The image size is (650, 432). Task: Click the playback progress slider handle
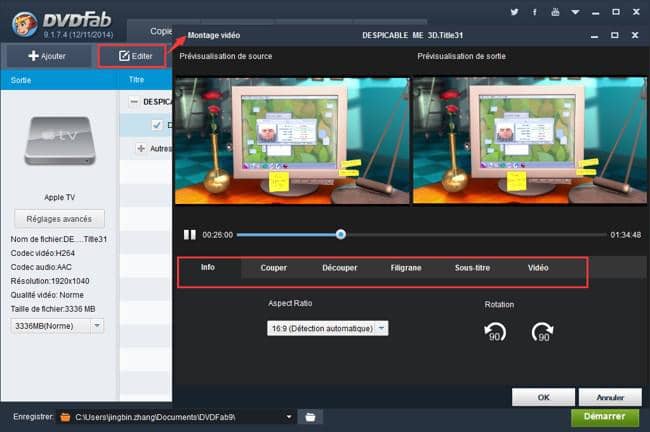click(341, 235)
